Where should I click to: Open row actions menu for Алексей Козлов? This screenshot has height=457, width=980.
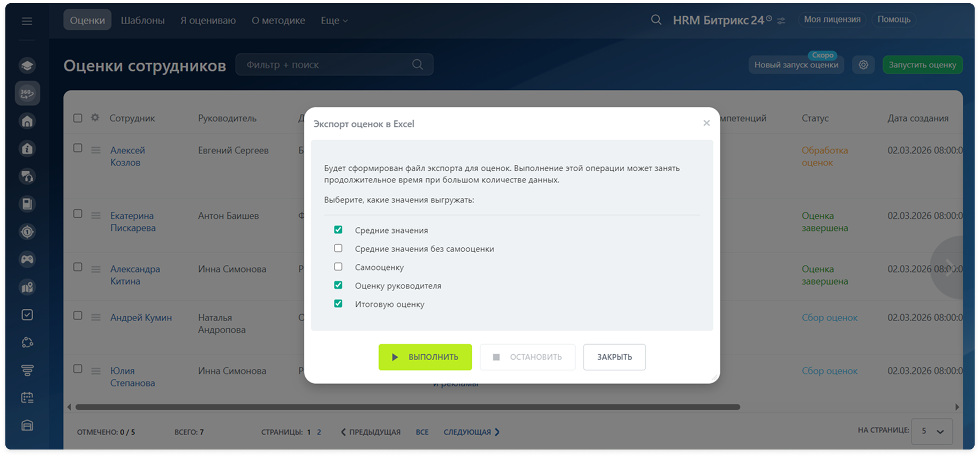[x=96, y=150]
